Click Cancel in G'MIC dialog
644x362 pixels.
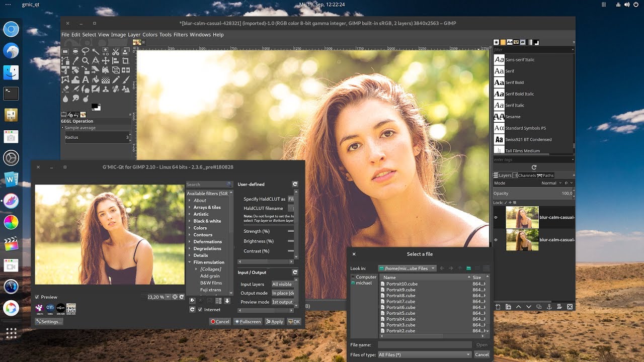point(220,322)
